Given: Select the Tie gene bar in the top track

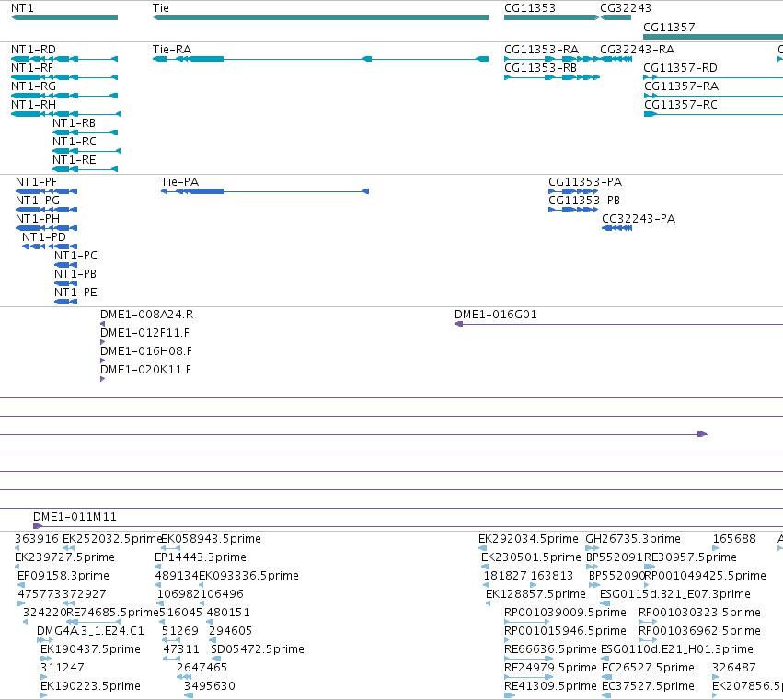Looking at the screenshot, I should [x=320, y=17].
